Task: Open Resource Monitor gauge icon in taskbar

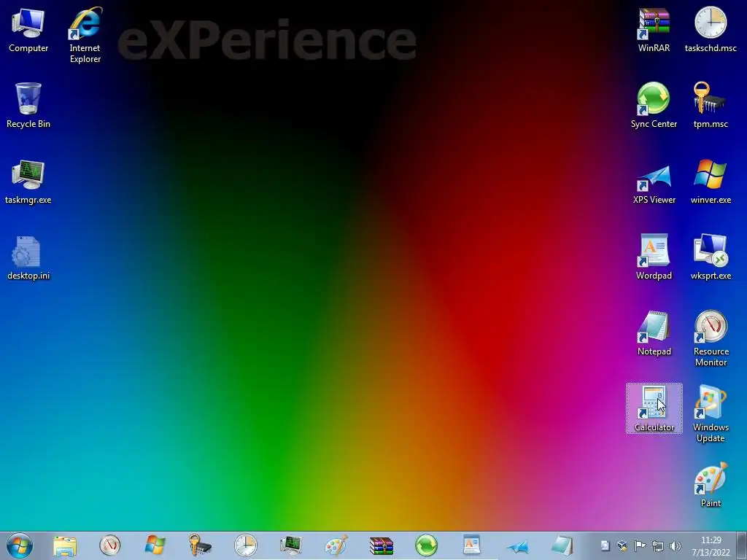Action: pyautogui.click(x=110, y=545)
